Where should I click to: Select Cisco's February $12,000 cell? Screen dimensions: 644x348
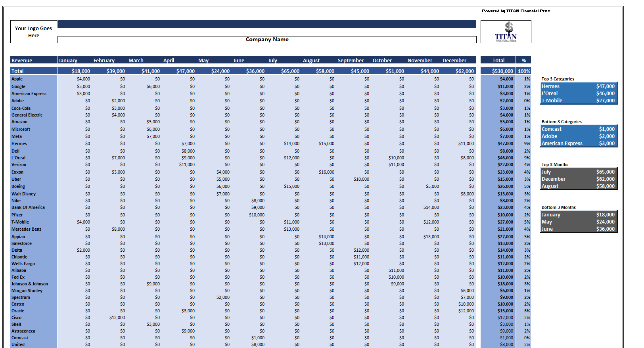point(117,318)
